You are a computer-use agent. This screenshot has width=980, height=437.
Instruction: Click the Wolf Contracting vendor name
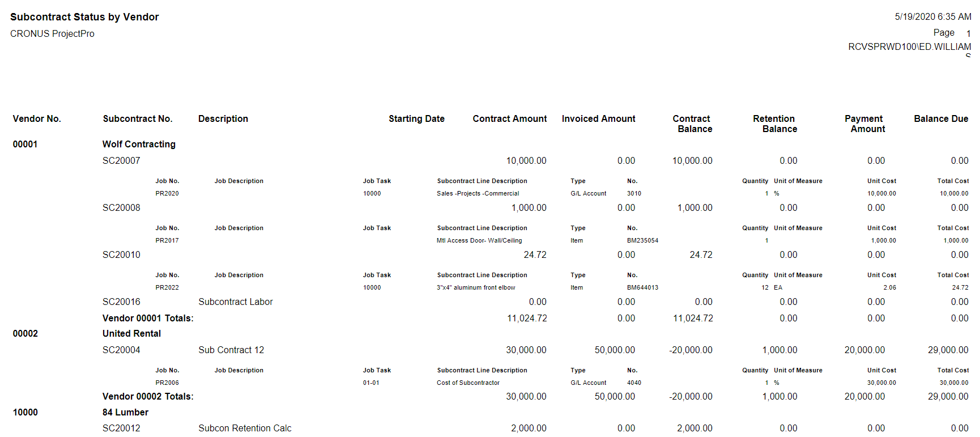[139, 144]
